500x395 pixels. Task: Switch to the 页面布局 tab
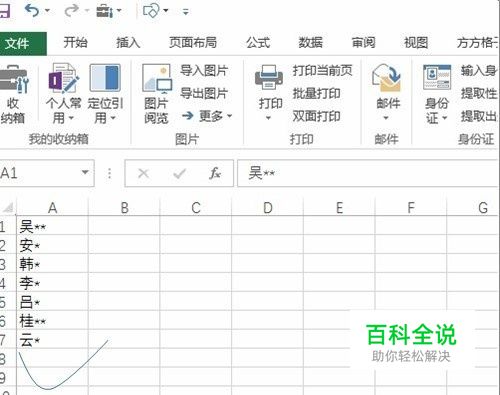pyautogui.click(x=193, y=43)
